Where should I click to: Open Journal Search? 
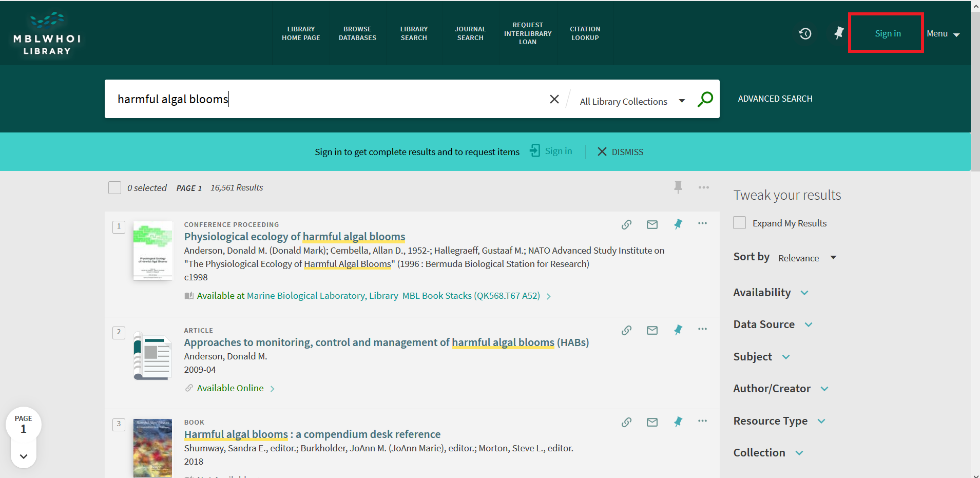click(470, 33)
